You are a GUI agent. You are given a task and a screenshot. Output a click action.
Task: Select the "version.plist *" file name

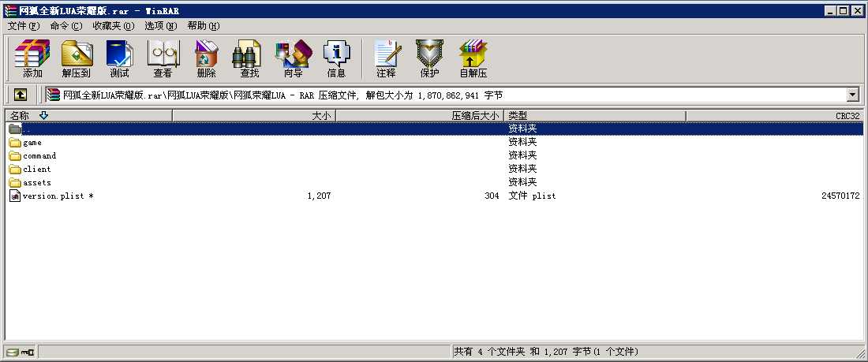58,196
